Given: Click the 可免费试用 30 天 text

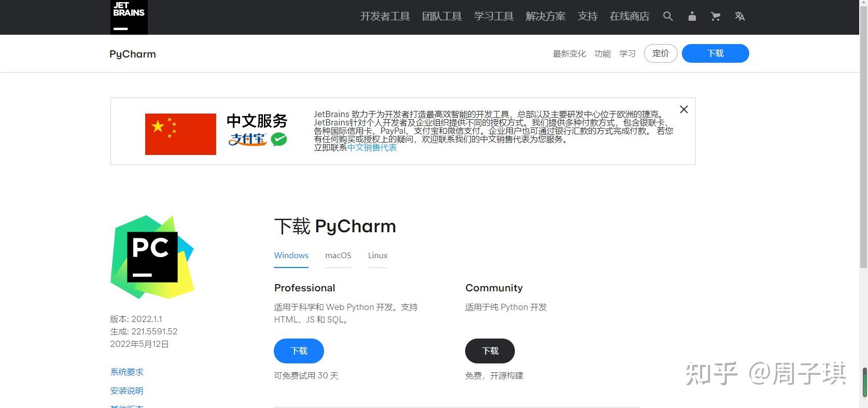Looking at the screenshot, I should tap(306, 375).
